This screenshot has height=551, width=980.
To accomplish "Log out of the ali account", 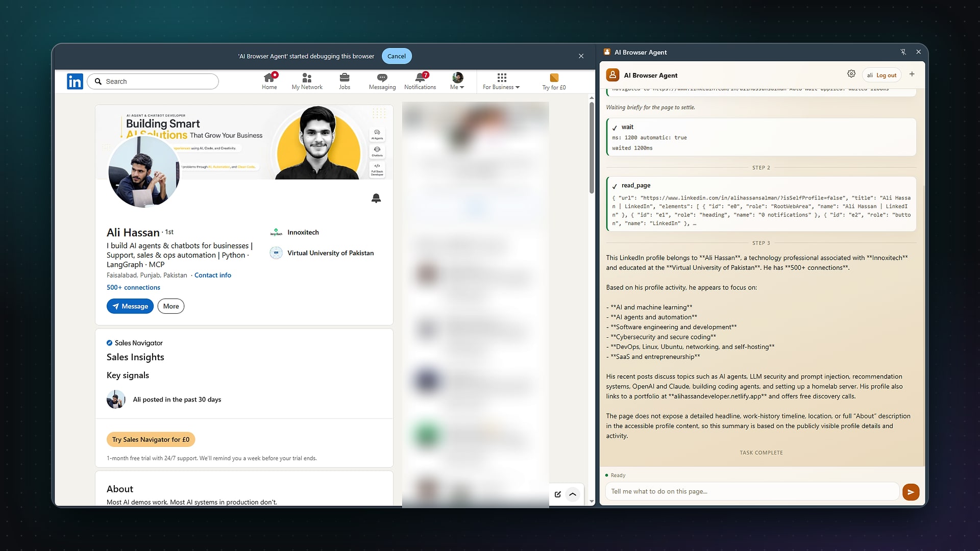I will (886, 75).
